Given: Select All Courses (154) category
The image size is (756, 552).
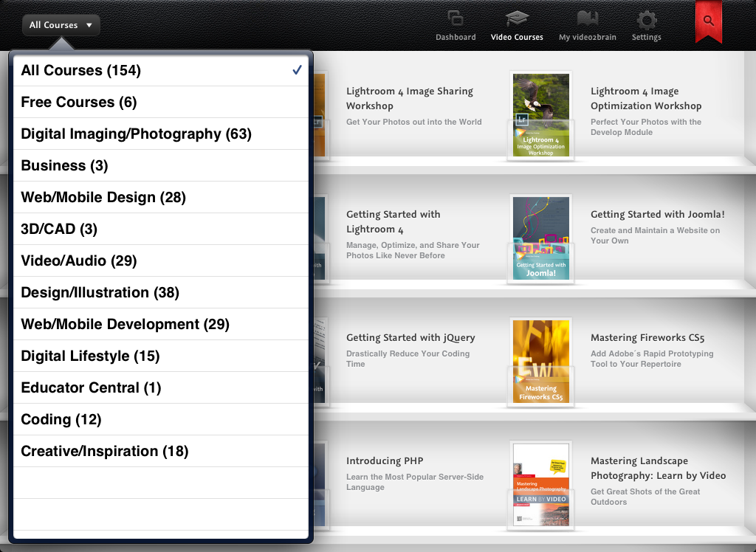Looking at the screenshot, I should (161, 70).
